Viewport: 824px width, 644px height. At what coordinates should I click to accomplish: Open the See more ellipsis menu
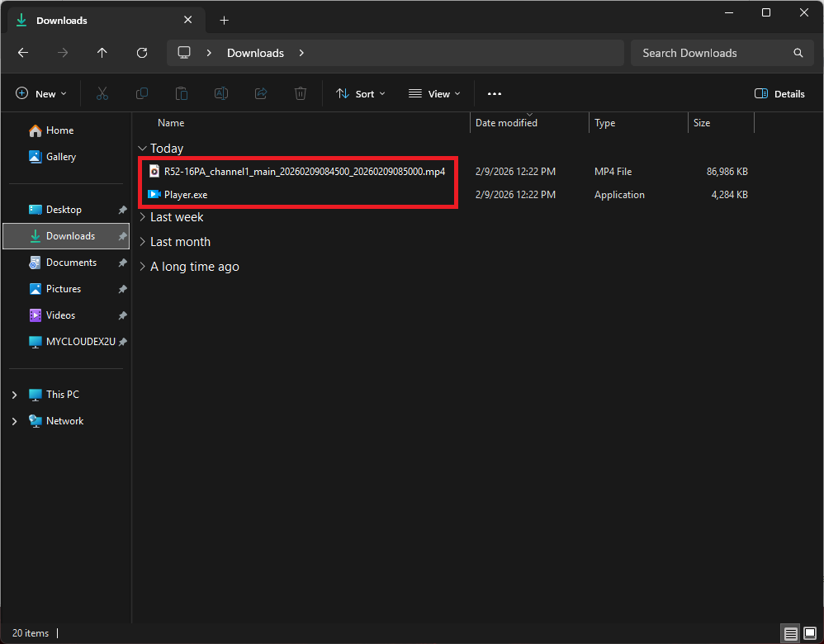(x=495, y=94)
